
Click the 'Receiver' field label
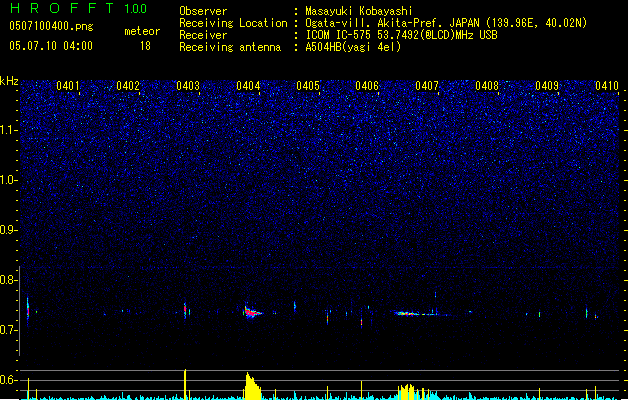(x=203, y=35)
